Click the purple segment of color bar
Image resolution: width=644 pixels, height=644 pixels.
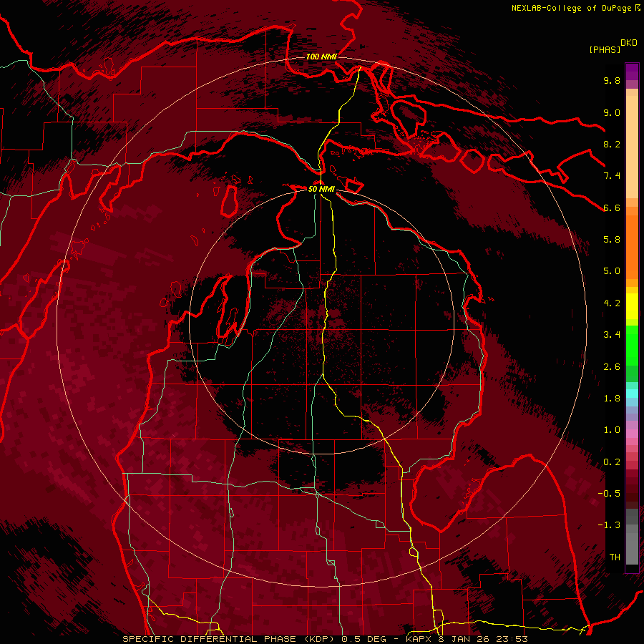tap(632, 72)
